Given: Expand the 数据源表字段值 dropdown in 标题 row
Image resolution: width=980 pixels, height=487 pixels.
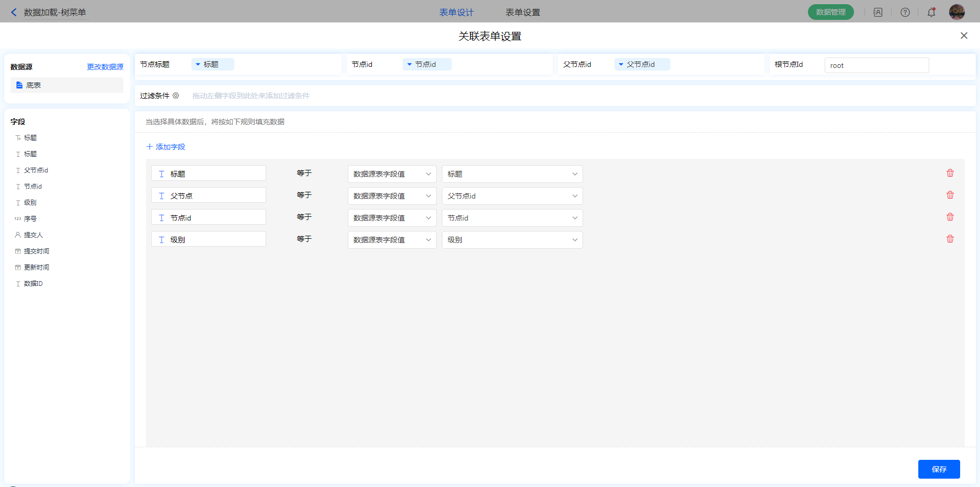Looking at the screenshot, I should 392,174.
